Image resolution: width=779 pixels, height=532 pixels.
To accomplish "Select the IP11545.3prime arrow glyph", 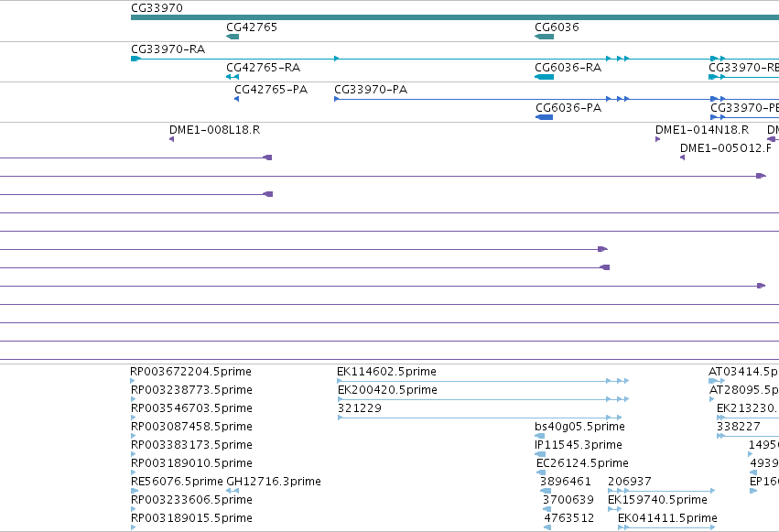I will click(x=540, y=454).
